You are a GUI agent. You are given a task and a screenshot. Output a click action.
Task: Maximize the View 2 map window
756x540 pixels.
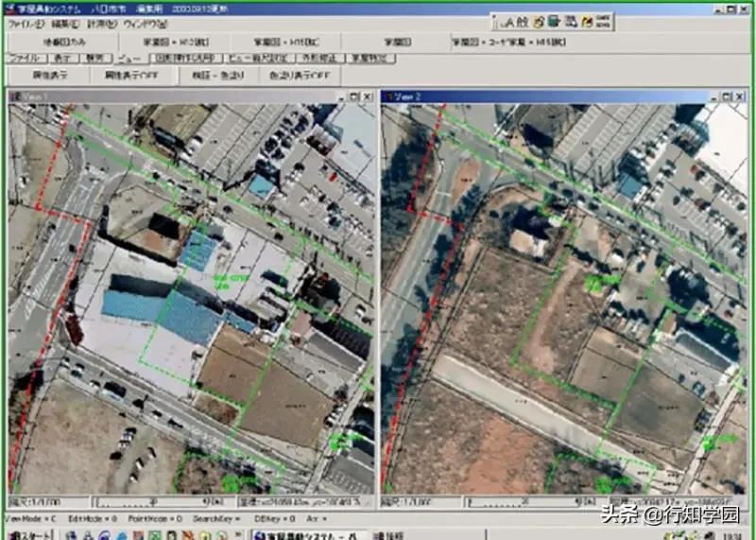point(727,96)
